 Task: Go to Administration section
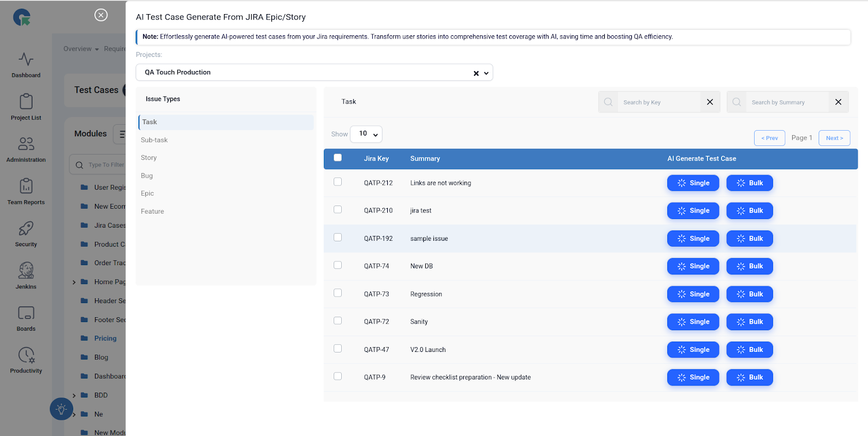(26, 150)
